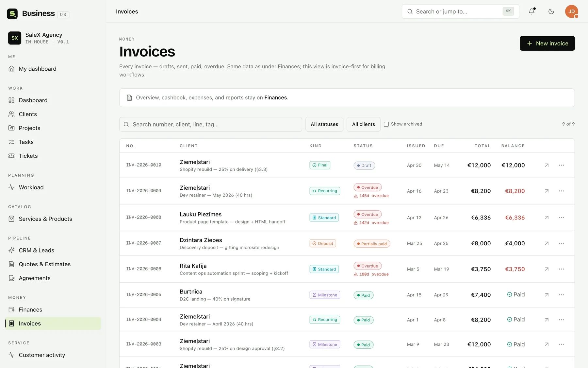Create a New invoice
This screenshot has width=588, height=368.
pyautogui.click(x=547, y=44)
